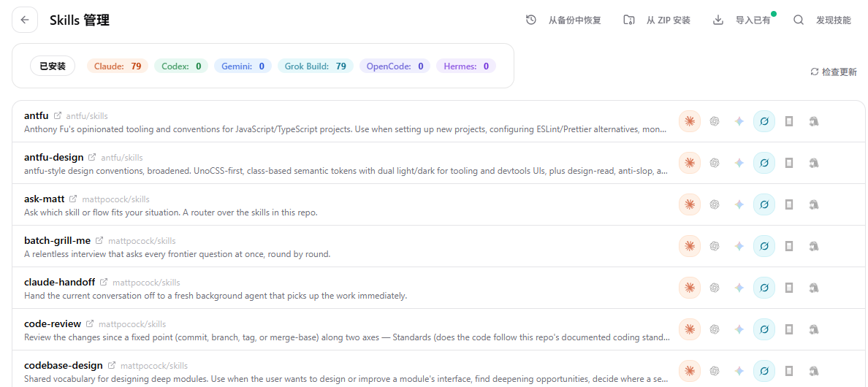Screen dimensions: 868x387
Task: Click Gemini icon in code-review row
Action: 739,329
